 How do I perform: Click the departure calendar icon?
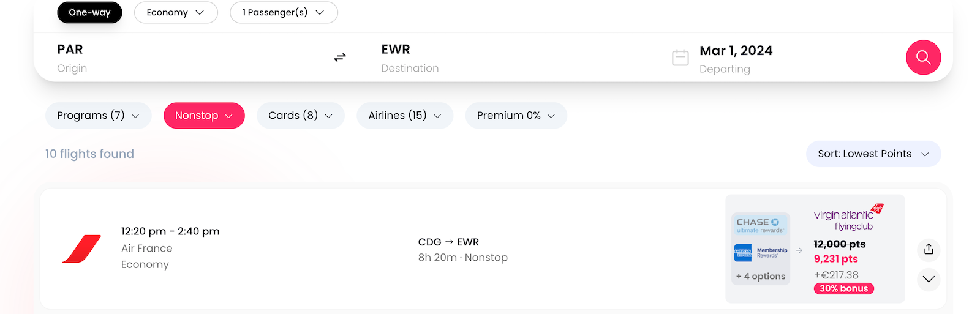coord(680,58)
